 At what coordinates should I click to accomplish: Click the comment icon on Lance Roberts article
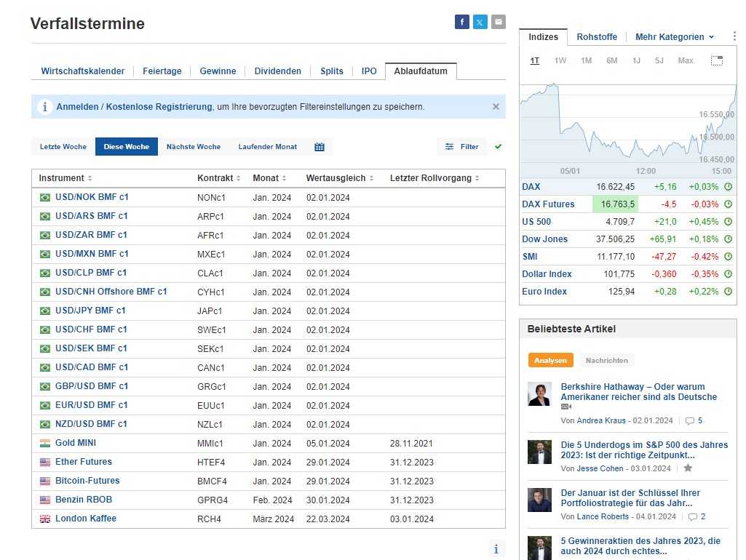tap(693, 517)
